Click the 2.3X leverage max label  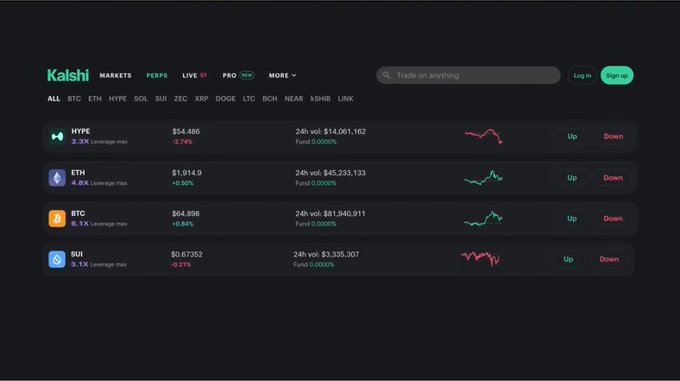[99, 141]
